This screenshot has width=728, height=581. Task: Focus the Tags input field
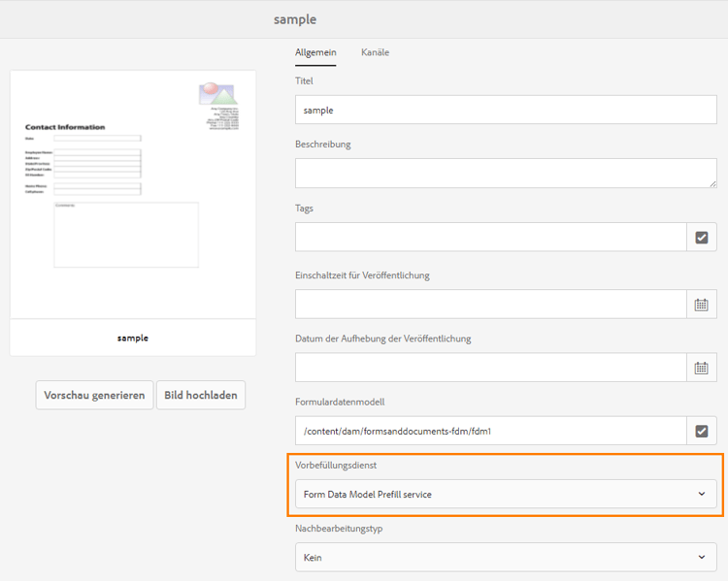coord(491,237)
